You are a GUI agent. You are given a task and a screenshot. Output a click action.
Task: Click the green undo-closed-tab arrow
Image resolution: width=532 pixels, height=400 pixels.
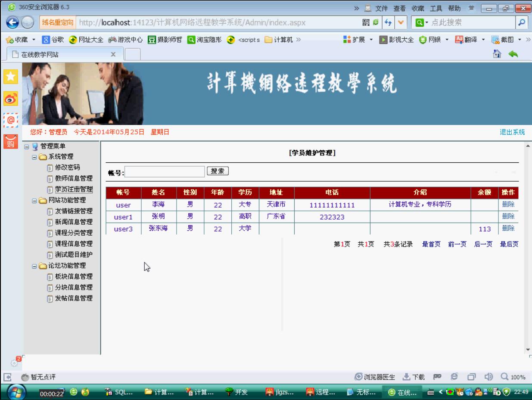point(513,54)
